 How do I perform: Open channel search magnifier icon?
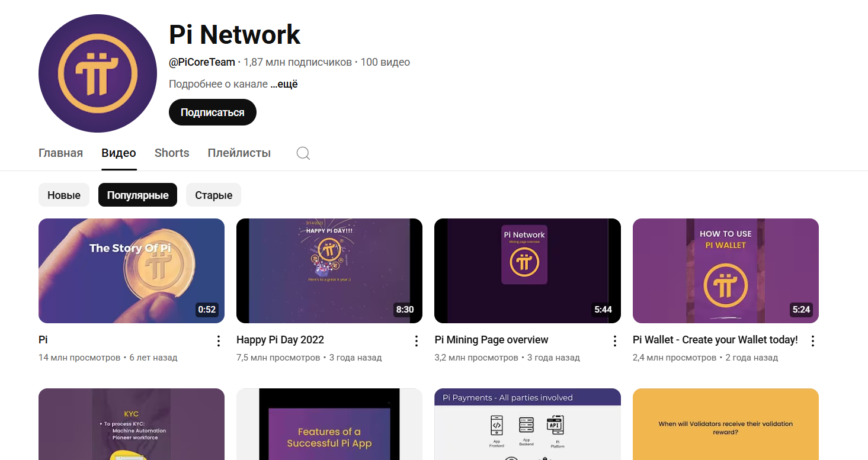click(x=303, y=153)
